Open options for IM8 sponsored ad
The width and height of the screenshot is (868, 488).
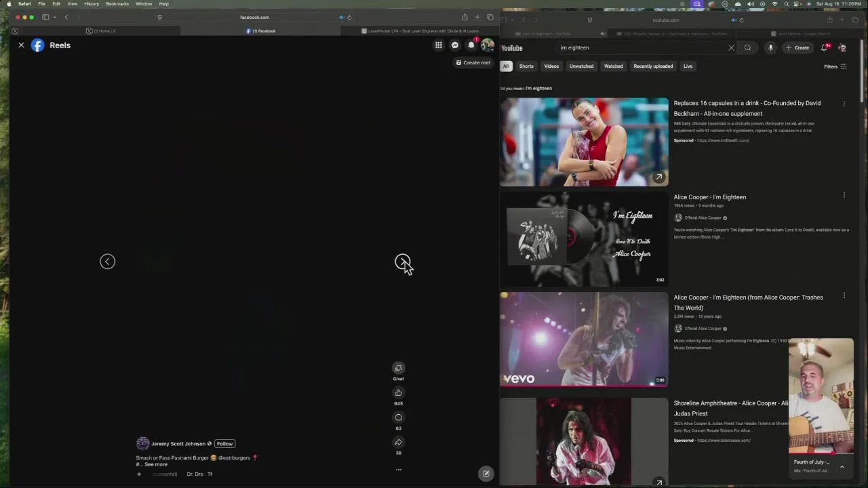(x=844, y=104)
